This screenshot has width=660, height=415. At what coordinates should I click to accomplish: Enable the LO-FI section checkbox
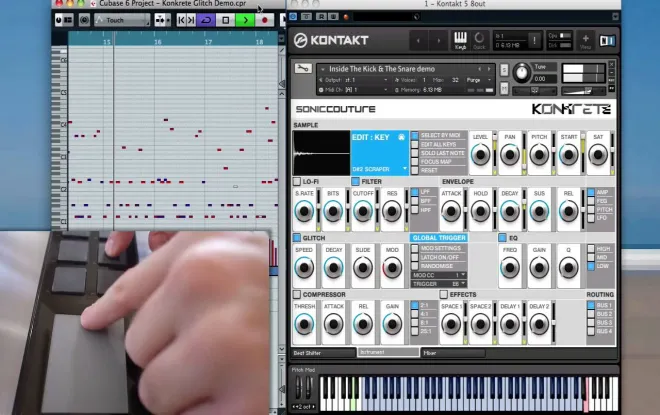(297, 181)
